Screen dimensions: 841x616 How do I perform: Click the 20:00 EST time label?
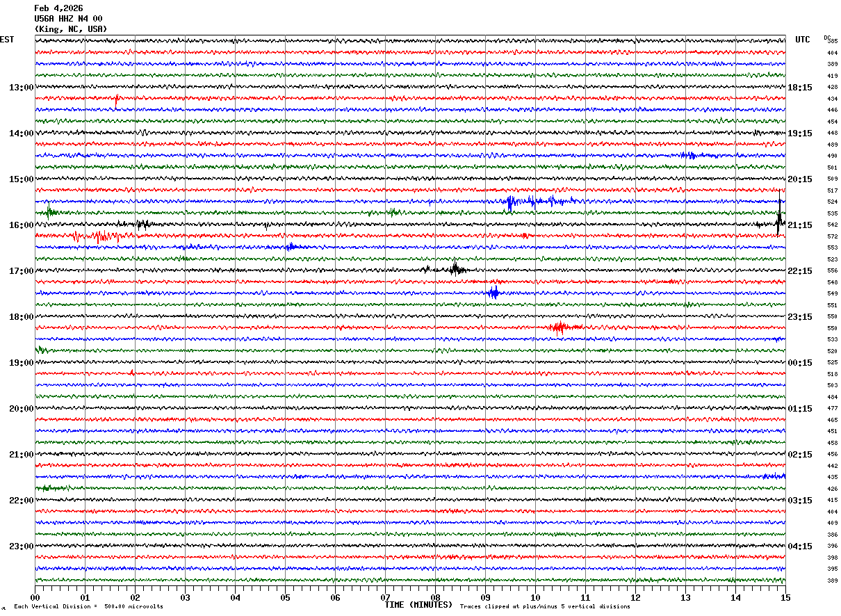[22, 409]
